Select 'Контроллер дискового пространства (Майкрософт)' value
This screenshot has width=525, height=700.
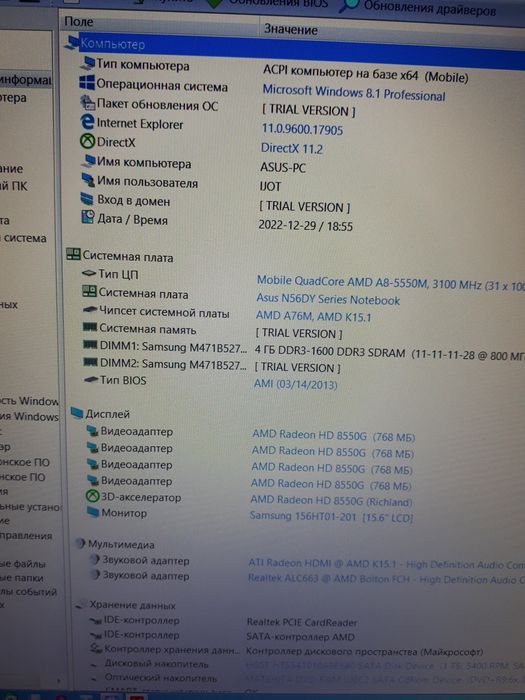365,652
